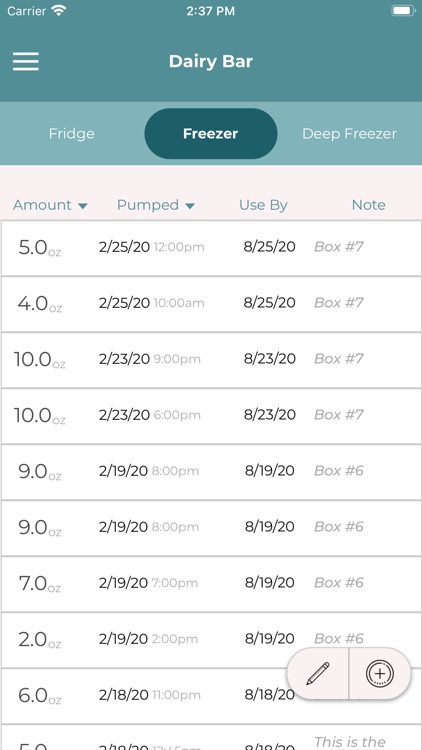
Task: Toggle sort arrow next to Amount
Action: point(83,206)
